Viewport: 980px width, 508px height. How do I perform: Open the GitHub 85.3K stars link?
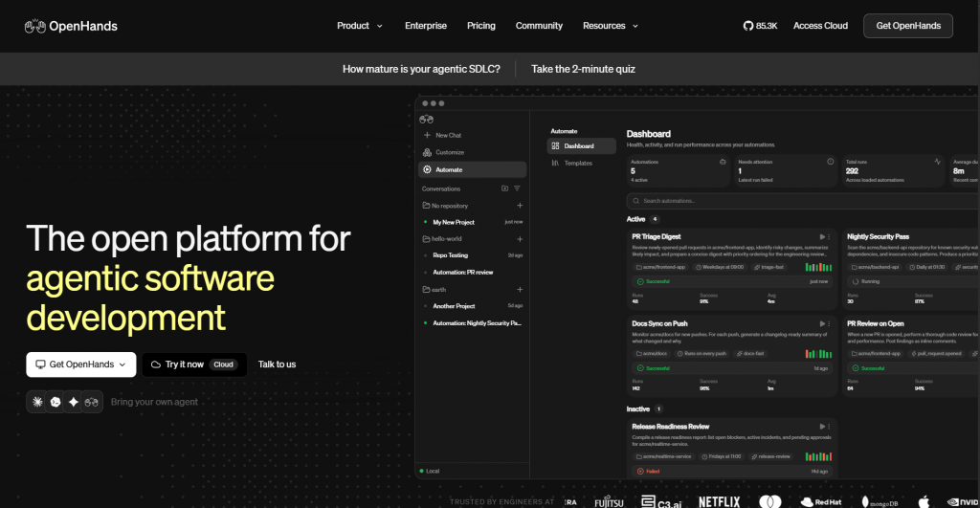click(760, 26)
